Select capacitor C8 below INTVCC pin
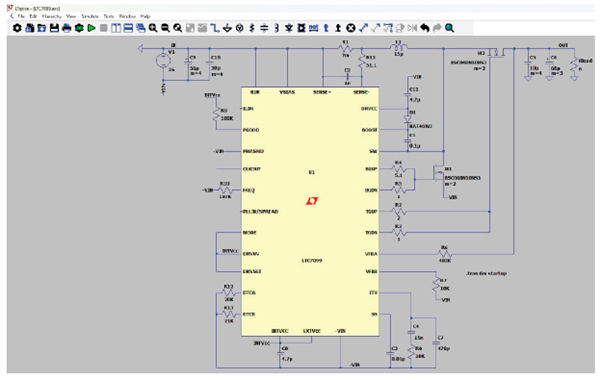The image size is (602, 380). (x=280, y=353)
